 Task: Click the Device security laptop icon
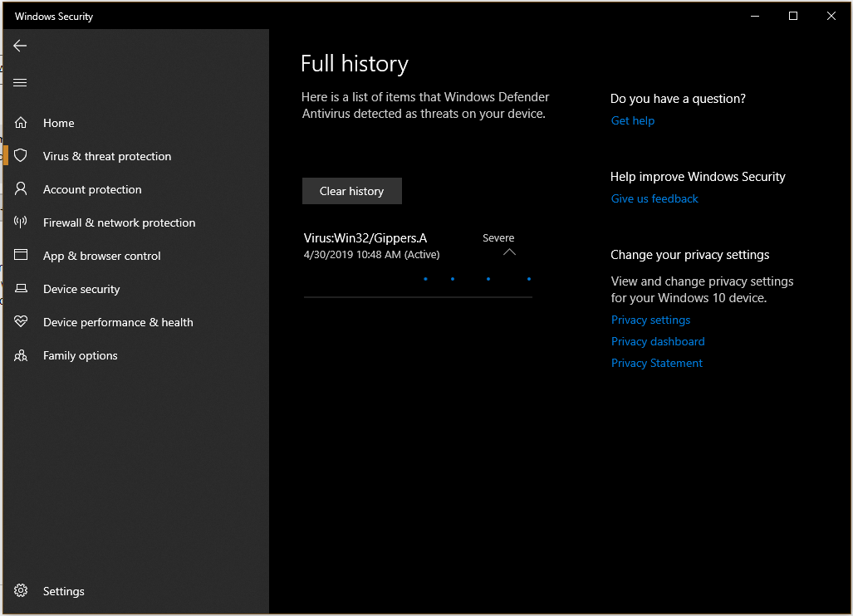[21, 288]
